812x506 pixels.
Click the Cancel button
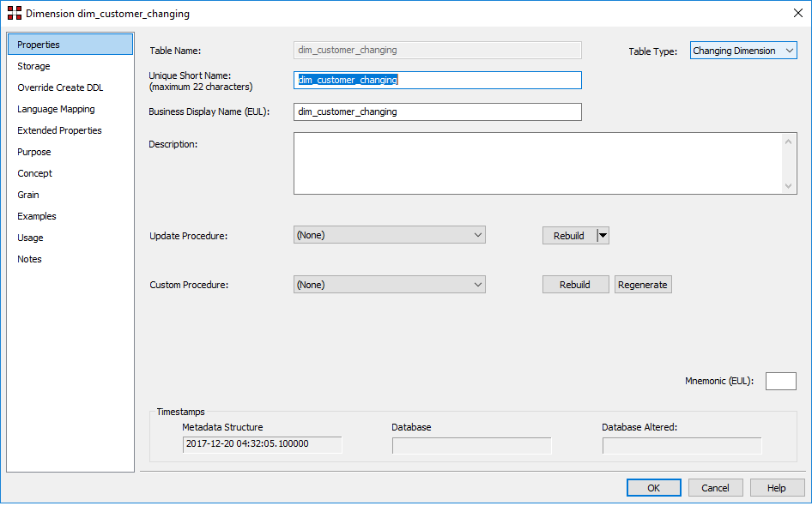[x=715, y=488]
